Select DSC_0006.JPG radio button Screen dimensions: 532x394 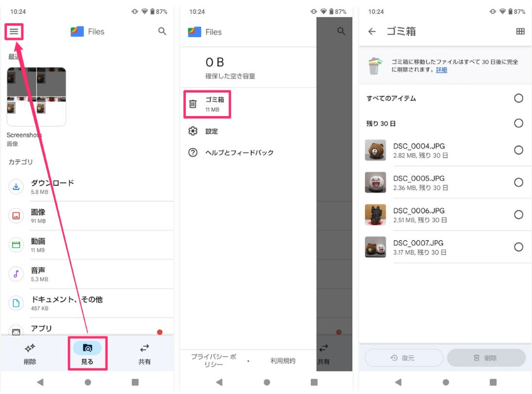(x=518, y=215)
